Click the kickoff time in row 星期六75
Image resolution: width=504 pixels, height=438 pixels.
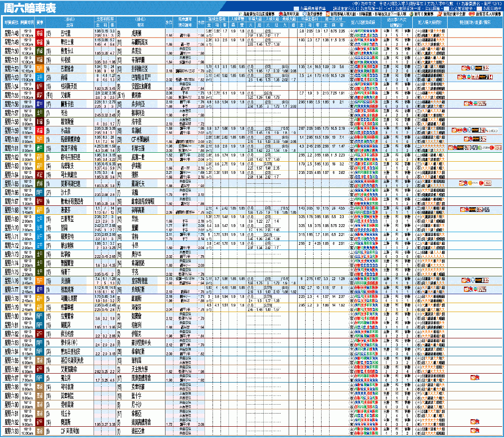click(x=27, y=272)
